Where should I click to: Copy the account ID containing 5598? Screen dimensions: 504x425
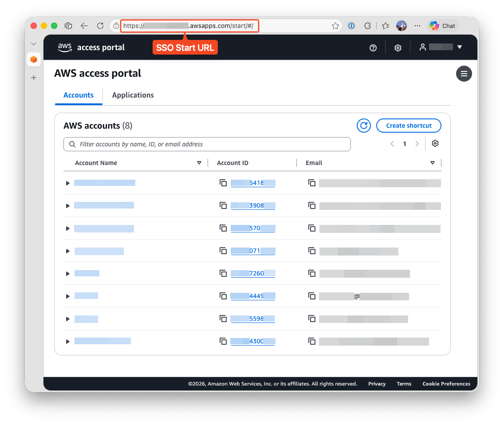[x=223, y=319]
